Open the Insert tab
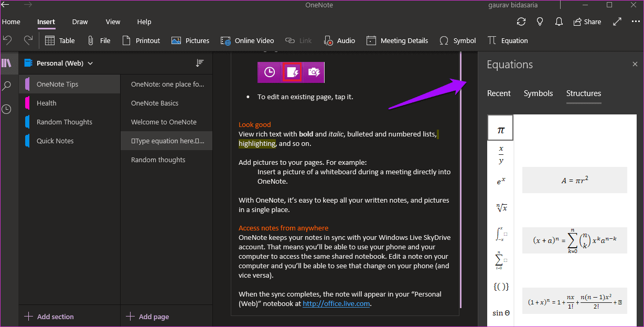Screen dimensions: 644x327 [x=46, y=22]
